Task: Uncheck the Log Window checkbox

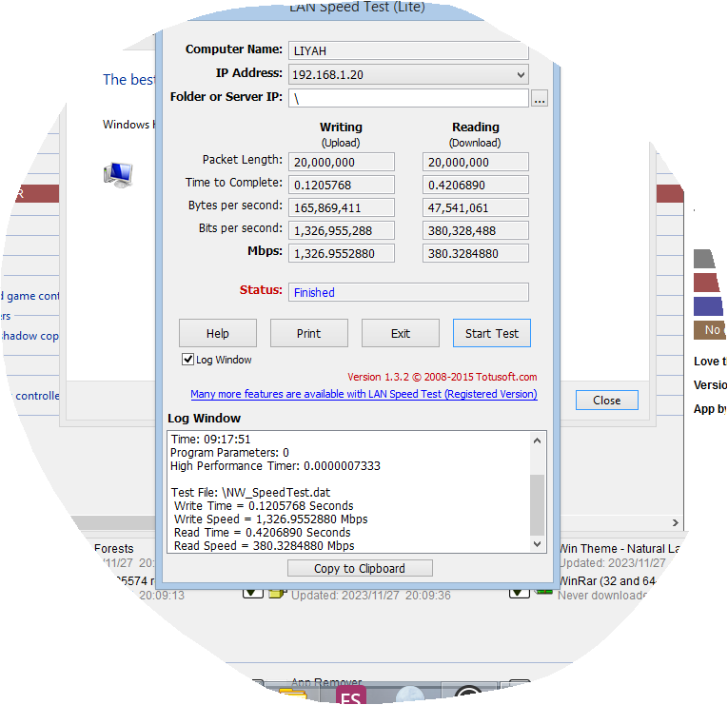Action: (188, 360)
